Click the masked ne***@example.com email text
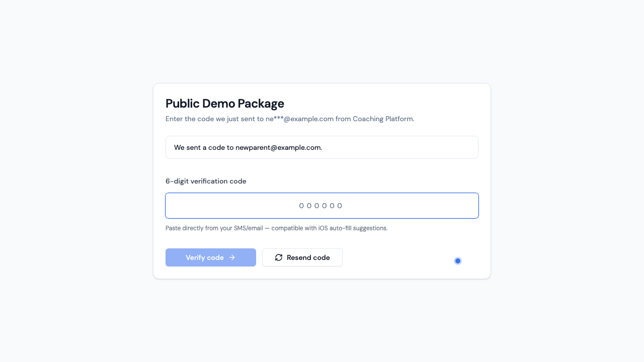Image resolution: width=644 pixels, height=362 pixels. (x=299, y=119)
